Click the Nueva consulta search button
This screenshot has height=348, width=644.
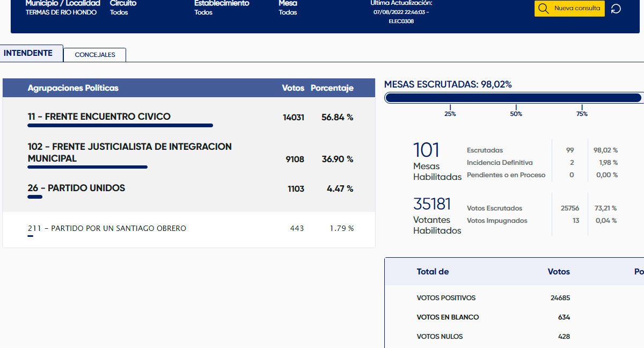pos(569,9)
